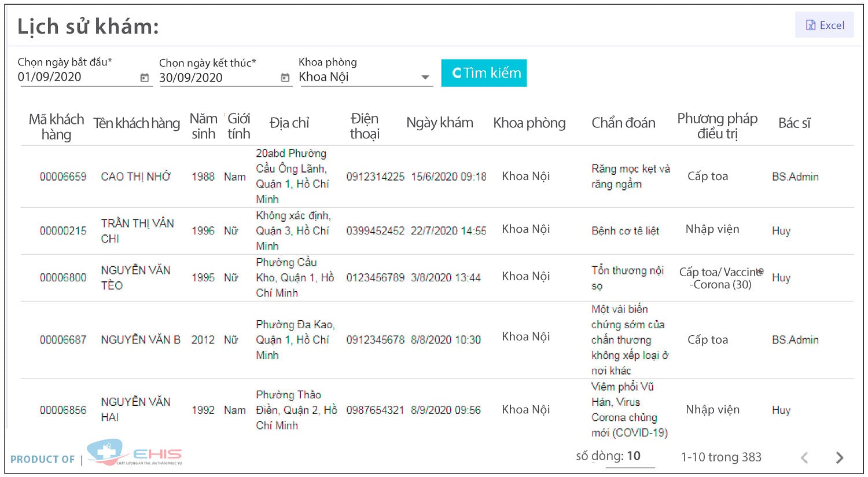
Task: Click doctor Huy in NGUYỄN VĂN HAI row
Action: tap(781, 410)
